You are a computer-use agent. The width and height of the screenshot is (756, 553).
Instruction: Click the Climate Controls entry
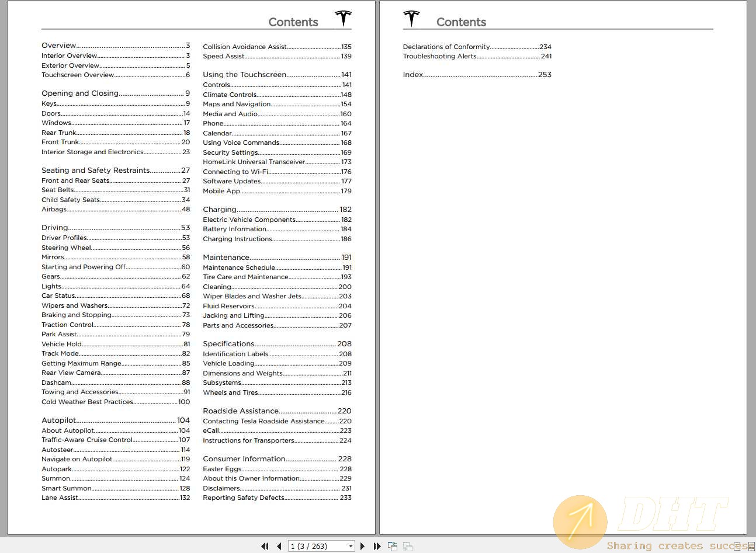coord(277,95)
